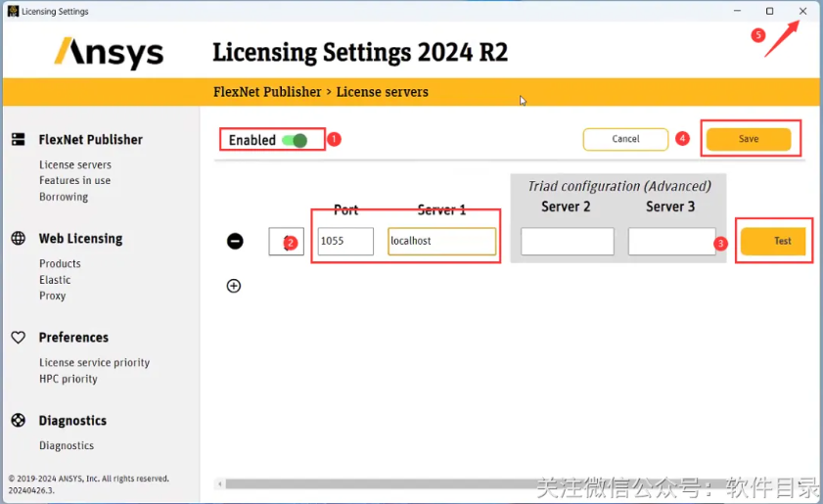This screenshot has height=504, width=823.
Task: Open License service priority preferences
Action: coord(94,362)
